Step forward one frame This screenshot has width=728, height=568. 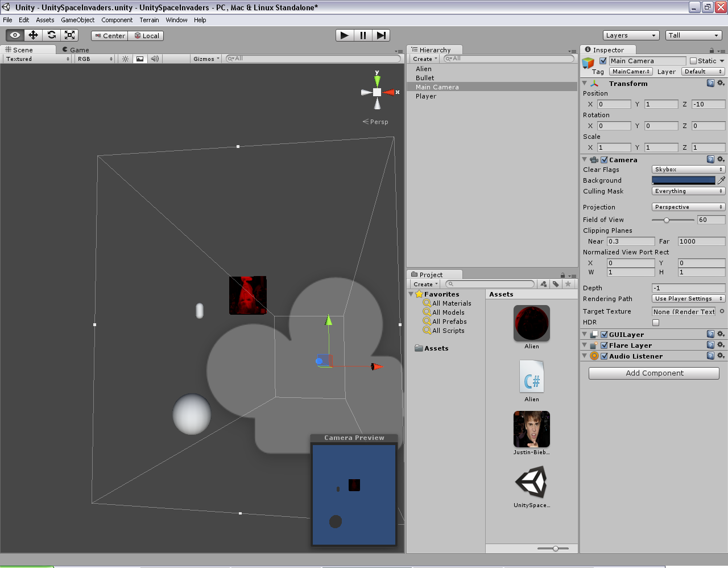click(381, 35)
